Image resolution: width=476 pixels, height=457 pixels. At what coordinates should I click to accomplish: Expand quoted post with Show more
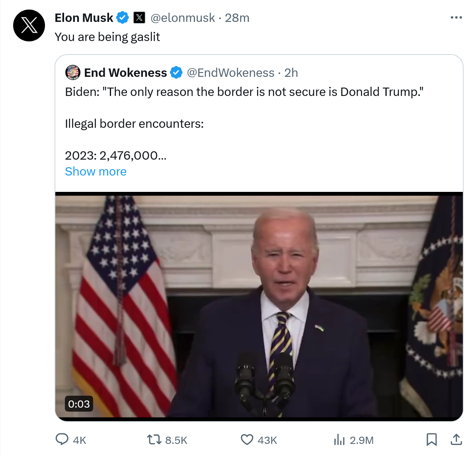click(96, 172)
